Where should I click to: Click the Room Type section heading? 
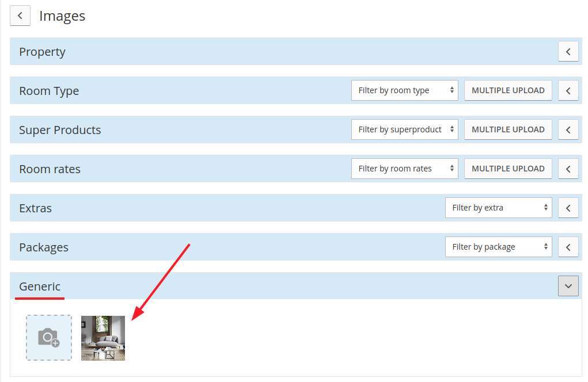point(49,91)
